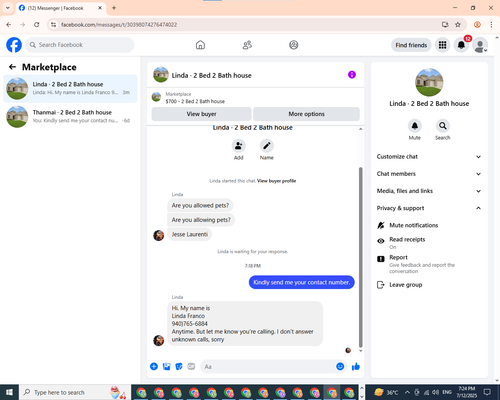Edit chat name with the Name pencil icon
The image size is (500, 400).
point(267,146)
